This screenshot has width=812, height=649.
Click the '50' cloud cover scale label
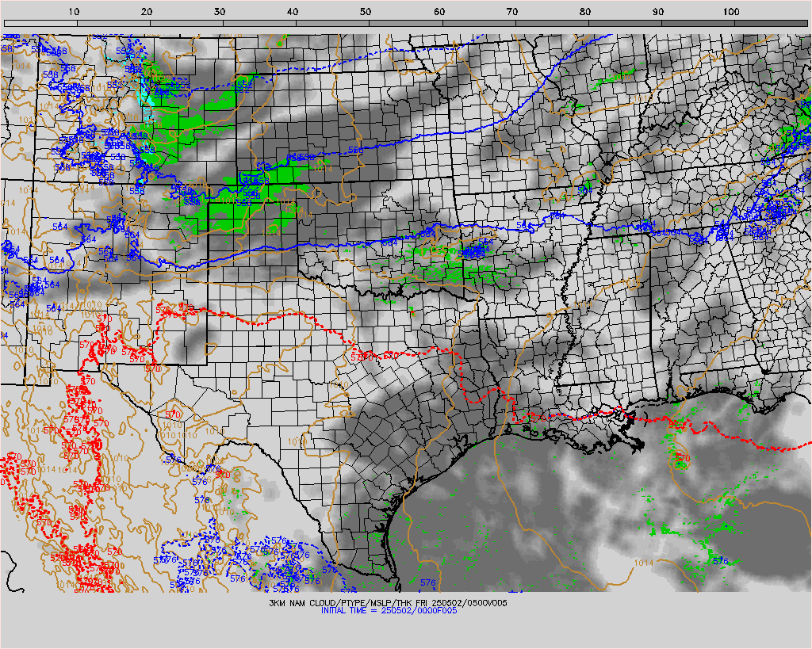[366, 12]
